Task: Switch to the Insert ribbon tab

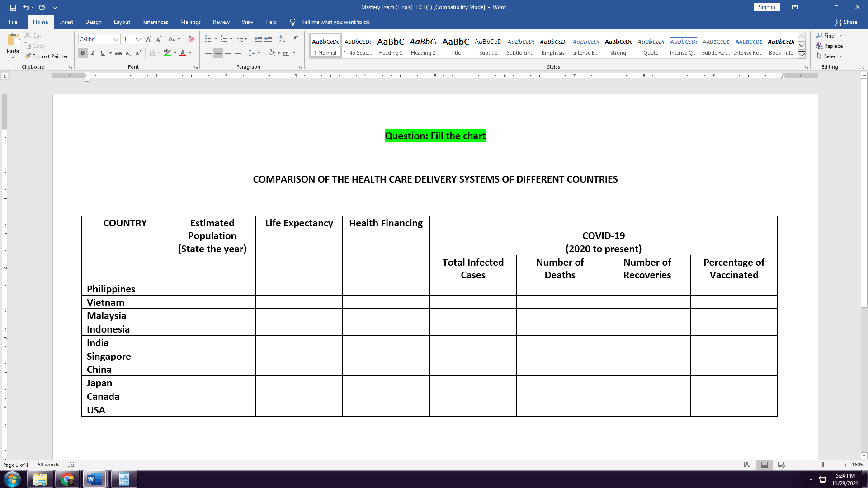Action: tap(66, 22)
